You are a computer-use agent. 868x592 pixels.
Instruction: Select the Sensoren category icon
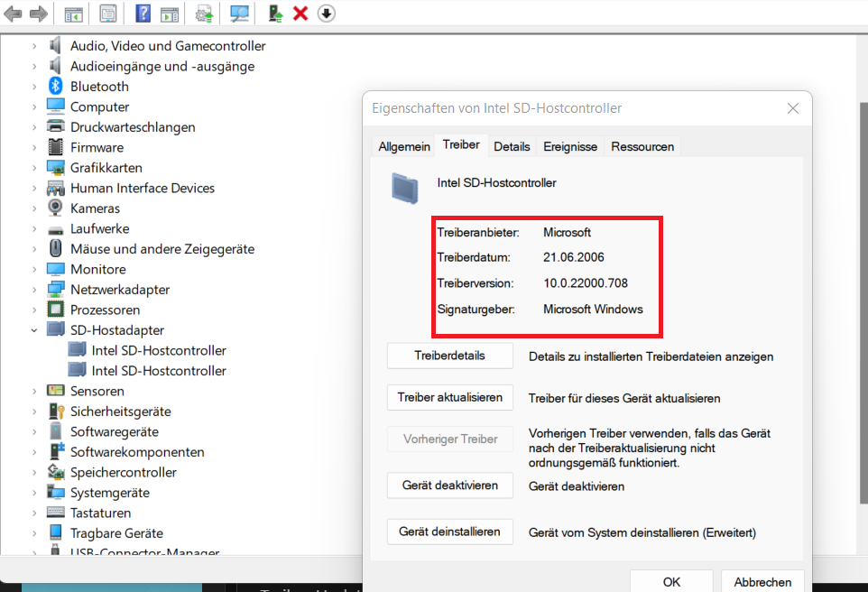click(55, 391)
